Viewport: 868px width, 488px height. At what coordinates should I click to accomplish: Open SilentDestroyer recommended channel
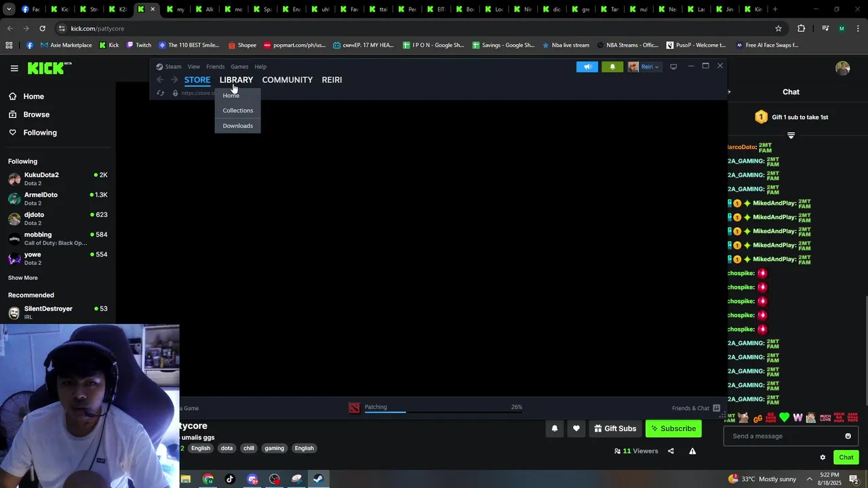[x=58, y=312]
